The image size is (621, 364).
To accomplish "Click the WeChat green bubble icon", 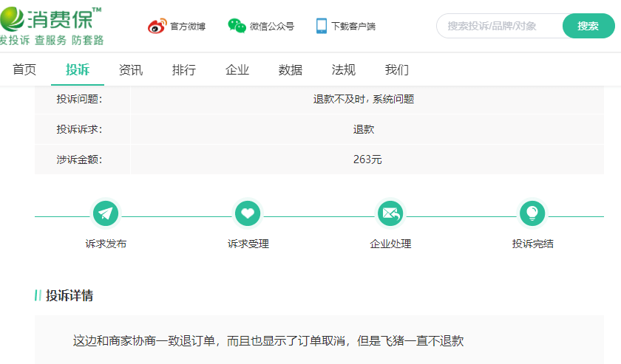I will click(x=237, y=26).
